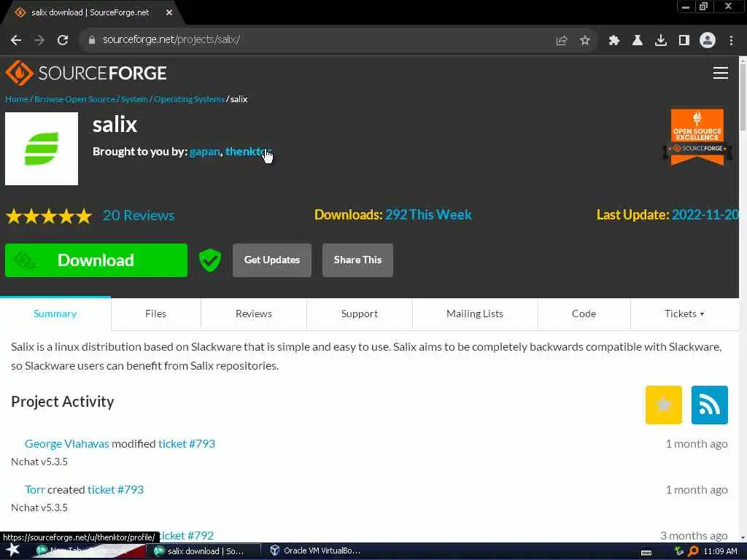Open gapan's profile link
The image size is (747, 560).
(205, 152)
